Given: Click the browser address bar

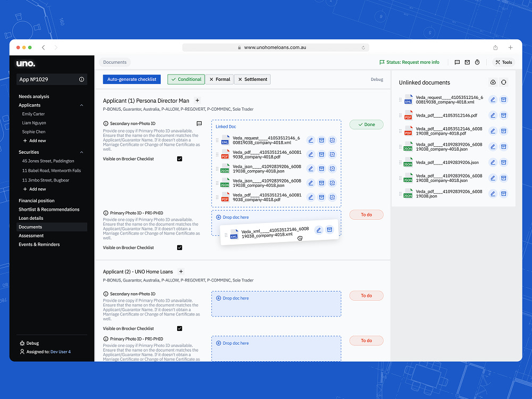Looking at the screenshot, I should pyautogui.click(x=276, y=47).
